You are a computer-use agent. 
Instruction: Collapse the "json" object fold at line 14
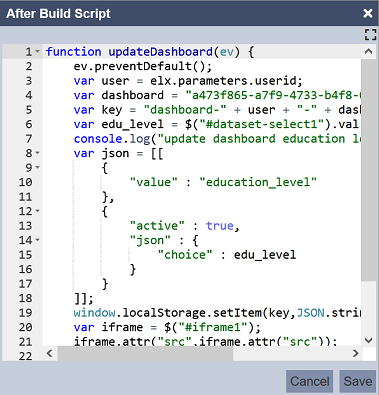[37, 240]
